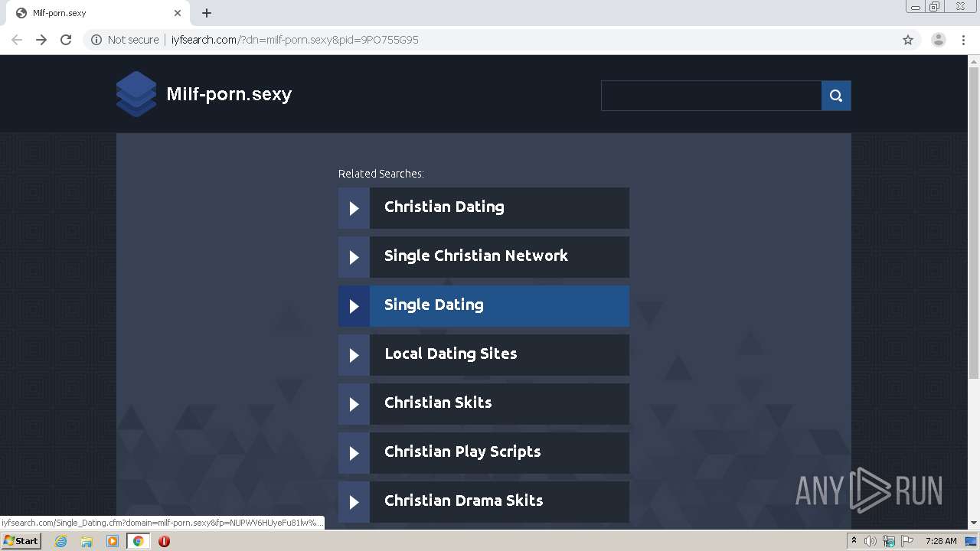Click the Milf-porn.sexy header title
This screenshot has width=980, height=551.
229,94
